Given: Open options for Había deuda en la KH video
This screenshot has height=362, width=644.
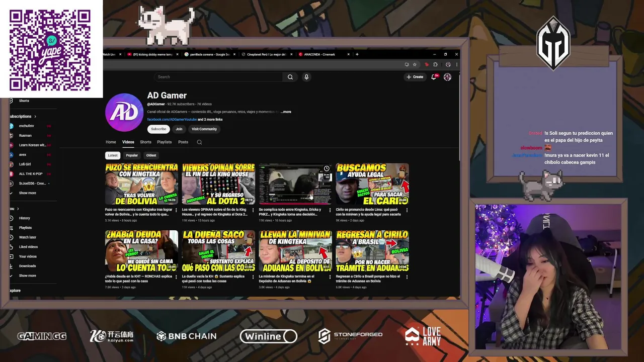Looking at the screenshot, I should [x=176, y=277].
